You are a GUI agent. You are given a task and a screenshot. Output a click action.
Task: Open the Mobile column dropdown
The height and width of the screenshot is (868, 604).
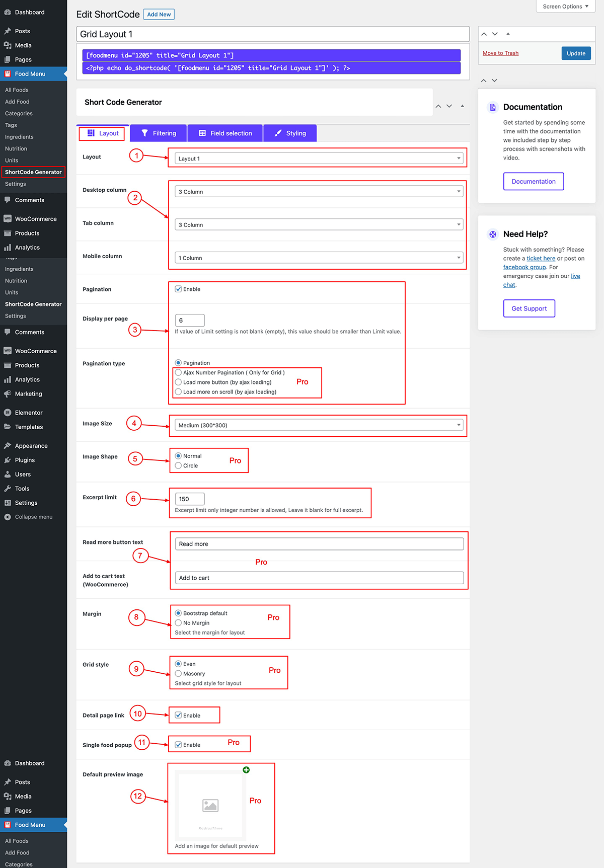(x=319, y=258)
